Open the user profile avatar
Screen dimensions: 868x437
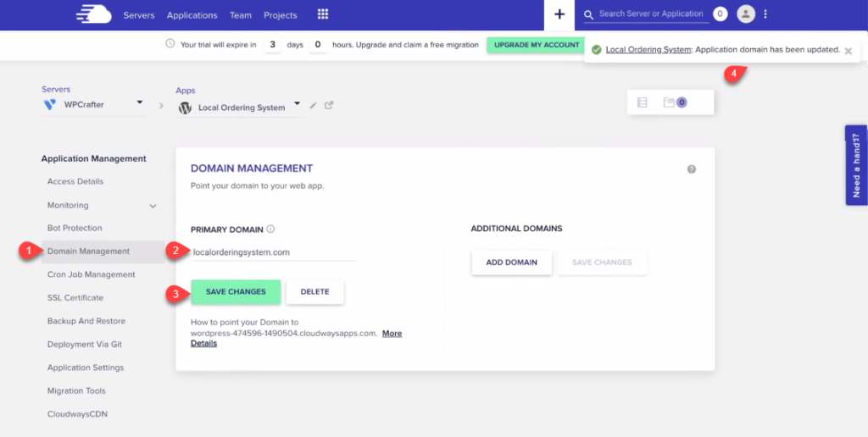coord(746,14)
